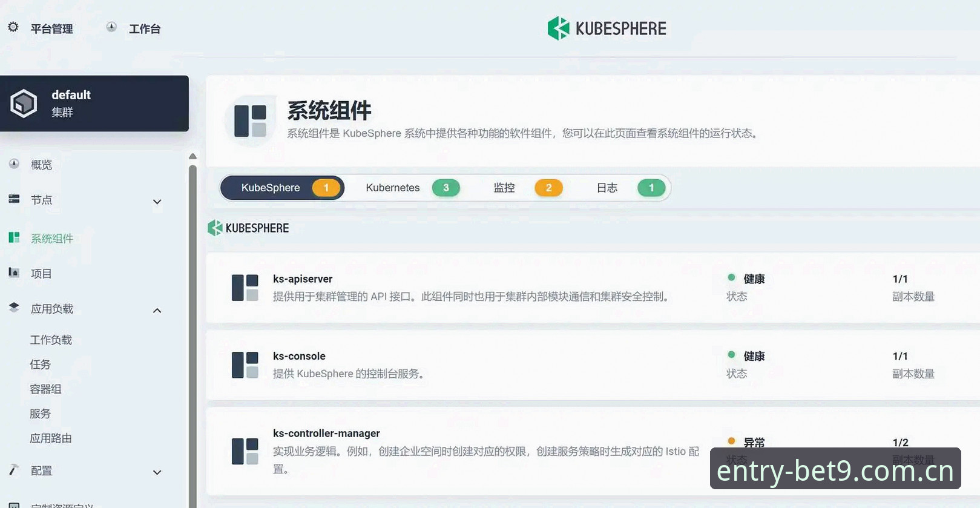Viewport: 980px width, 508px height.
Task: Click sidebar scrollbar up arrow
Action: tap(192, 156)
